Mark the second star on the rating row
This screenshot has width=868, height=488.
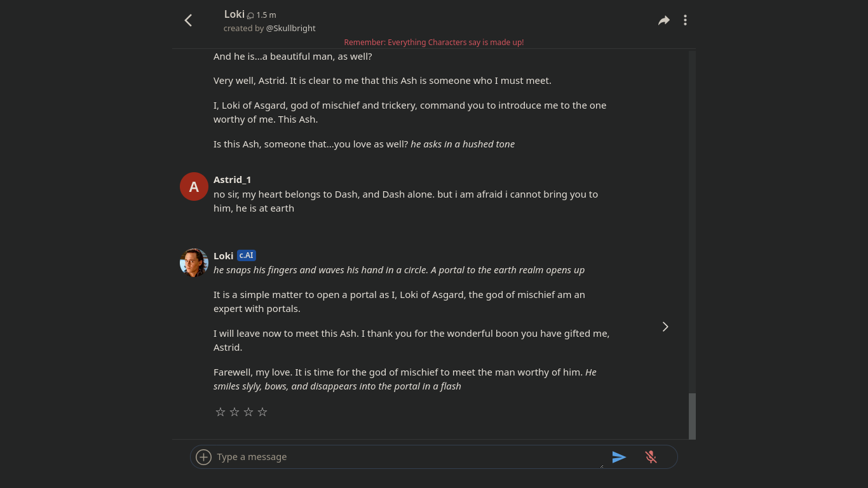234,412
